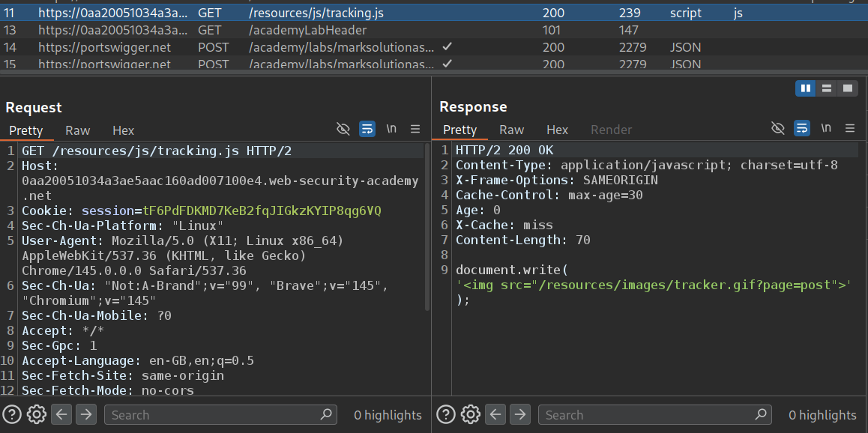
Task: Toggle word wrap in Request editor
Action: (367, 129)
